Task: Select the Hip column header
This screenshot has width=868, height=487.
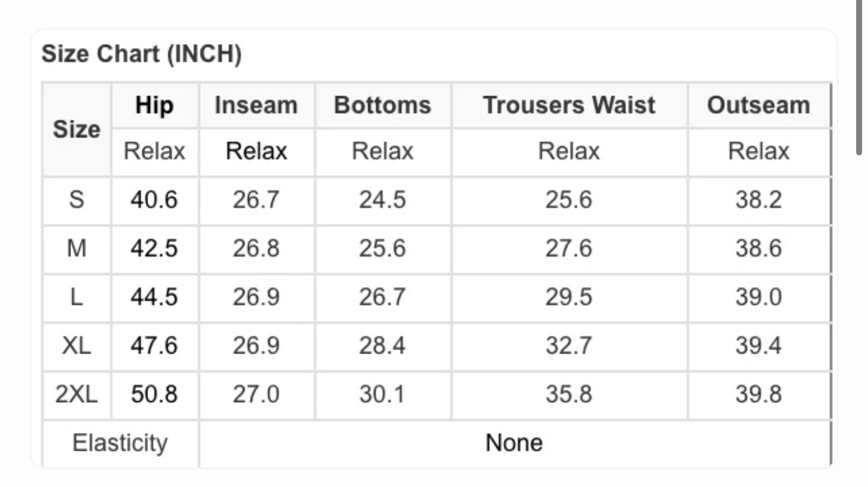Action: pos(155,105)
